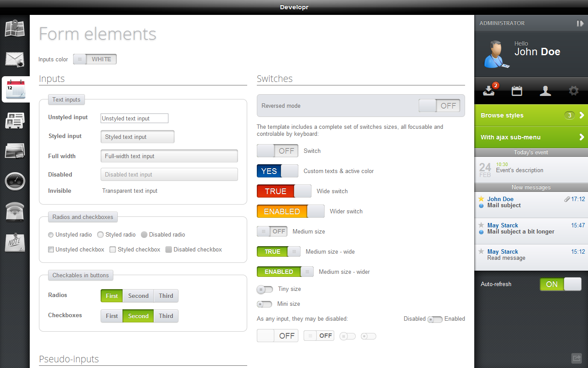Click the Full-width text input field
This screenshot has width=588, height=368.
pyautogui.click(x=169, y=156)
